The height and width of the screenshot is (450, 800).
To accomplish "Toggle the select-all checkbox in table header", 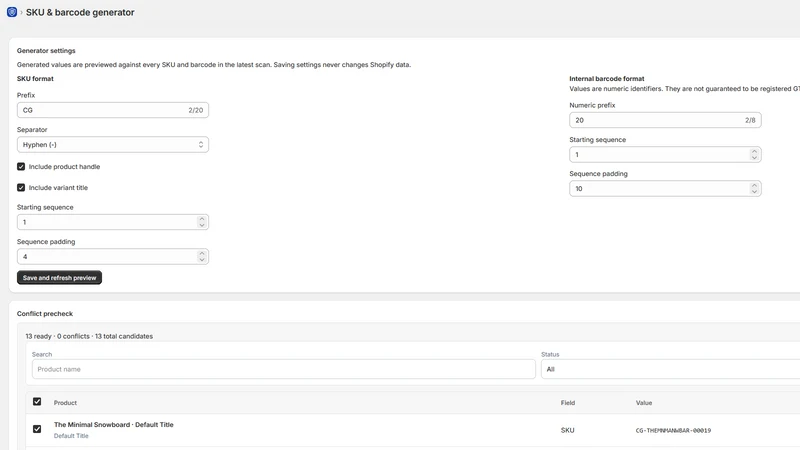I will (37, 402).
